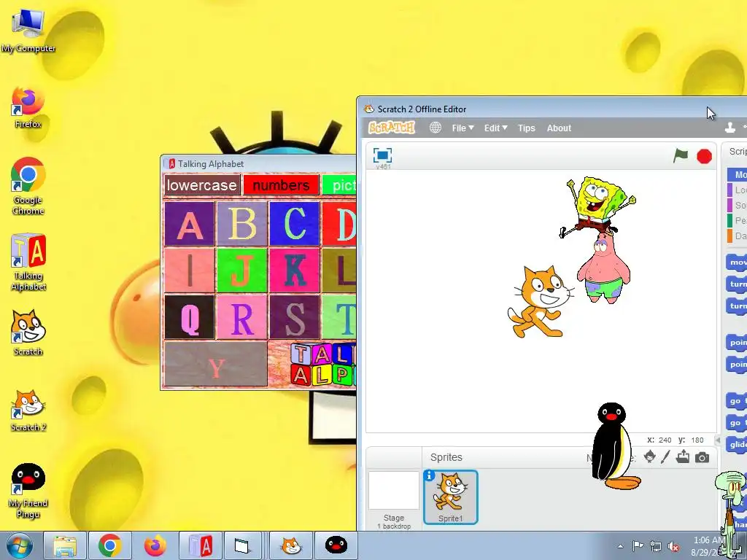This screenshot has width=747, height=560.
Task: Open the Scratch desktop shortcut
Action: click(x=28, y=332)
